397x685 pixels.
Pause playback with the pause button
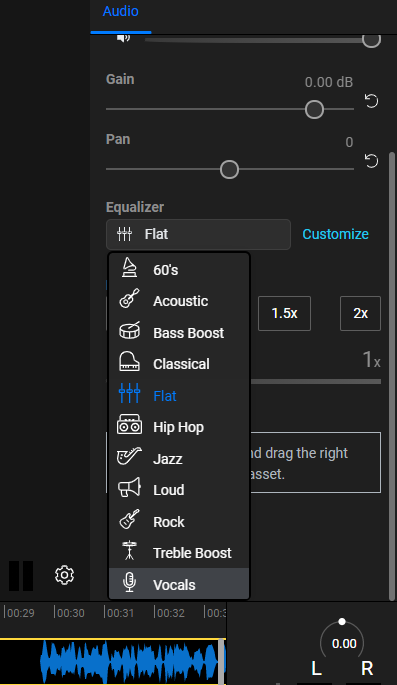tap(21, 576)
